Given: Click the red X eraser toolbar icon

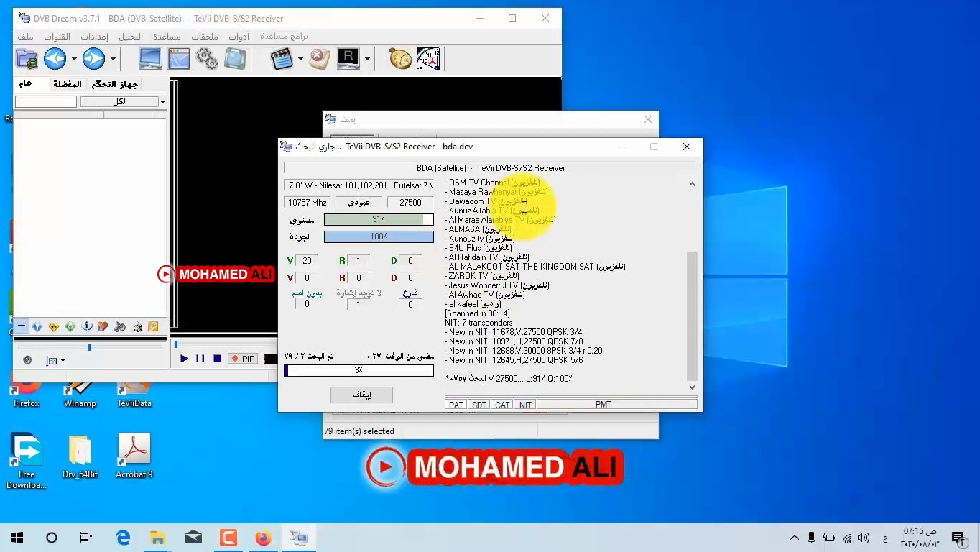Looking at the screenshot, I should pyautogui.click(x=320, y=59).
